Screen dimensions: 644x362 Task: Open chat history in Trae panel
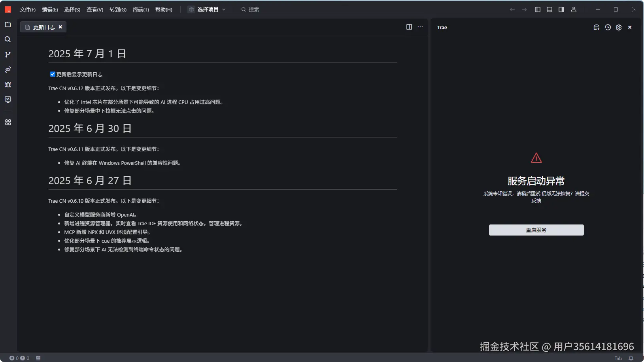[x=607, y=27]
